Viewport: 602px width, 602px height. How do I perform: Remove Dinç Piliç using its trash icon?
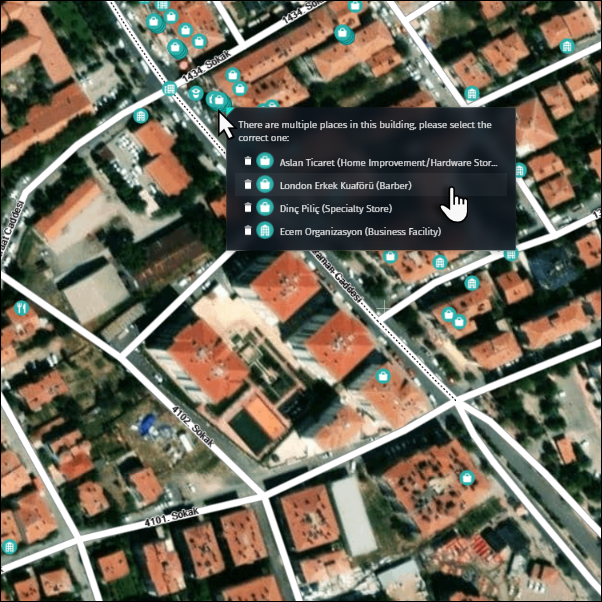[248, 207]
